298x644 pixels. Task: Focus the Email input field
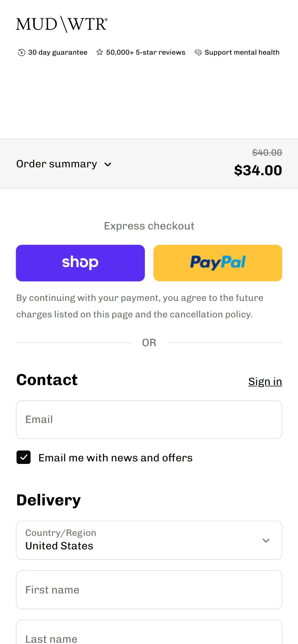pos(149,420)
